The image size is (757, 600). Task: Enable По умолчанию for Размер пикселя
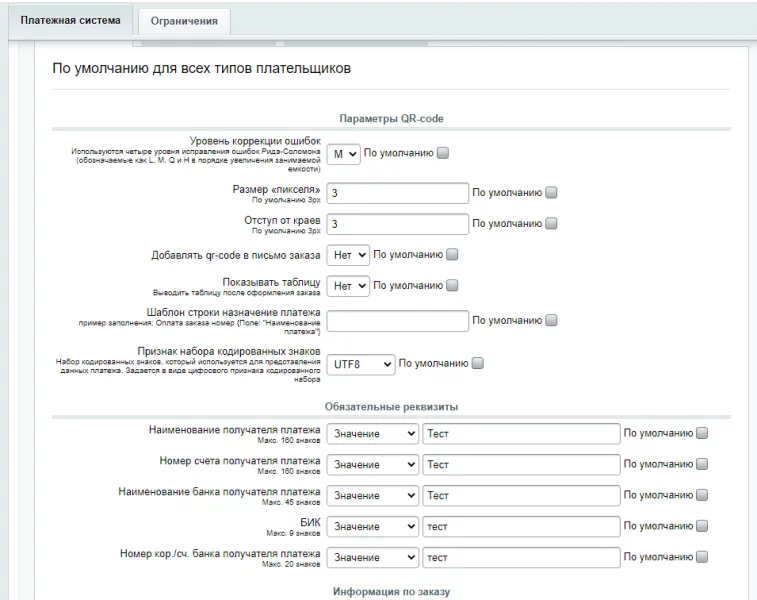(x=551, y=193)
